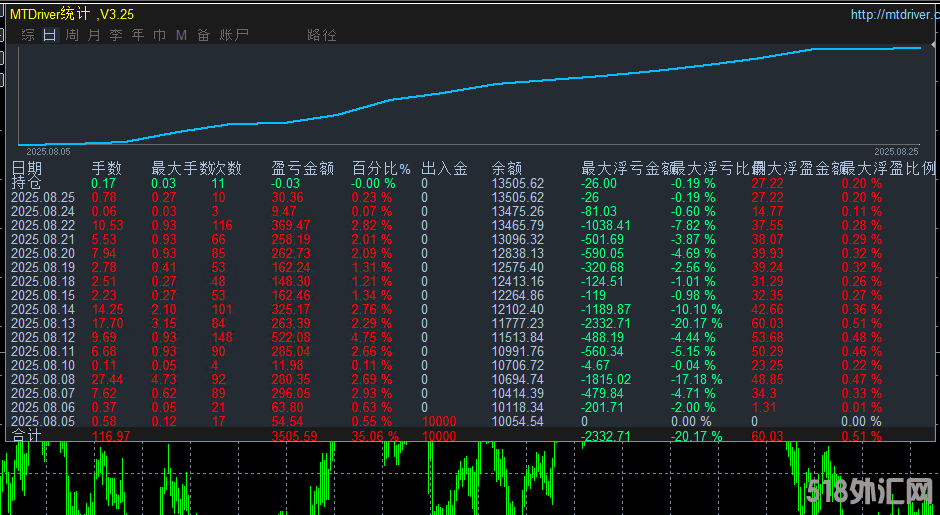Open the 周 weekly statistics tab
Viewport: 940px width, 515px height.
[x=72, y=35]
